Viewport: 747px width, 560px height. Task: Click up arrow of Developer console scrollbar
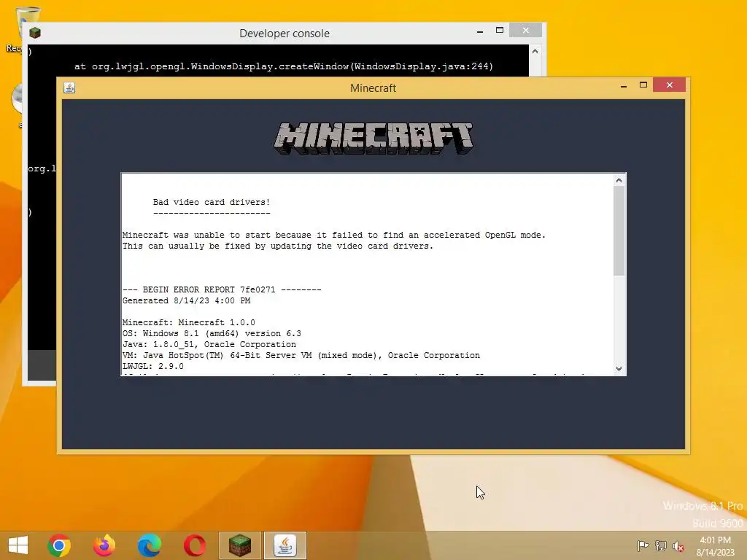pos(535,52)
